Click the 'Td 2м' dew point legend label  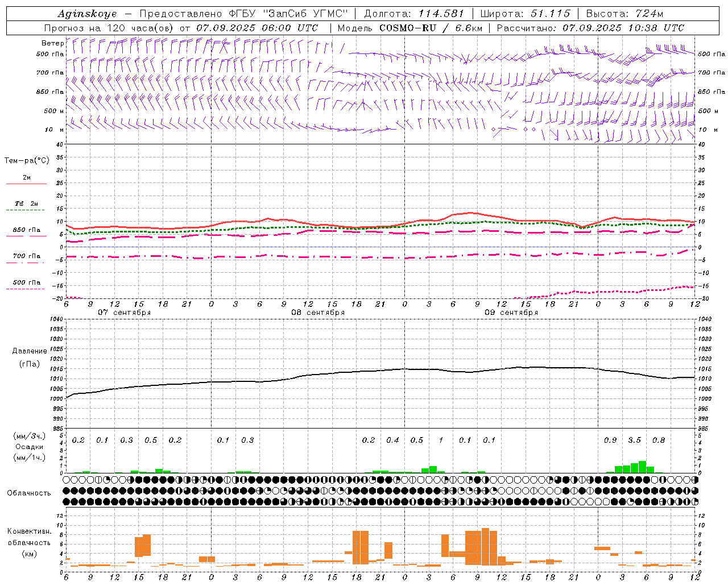click(27, 203)
